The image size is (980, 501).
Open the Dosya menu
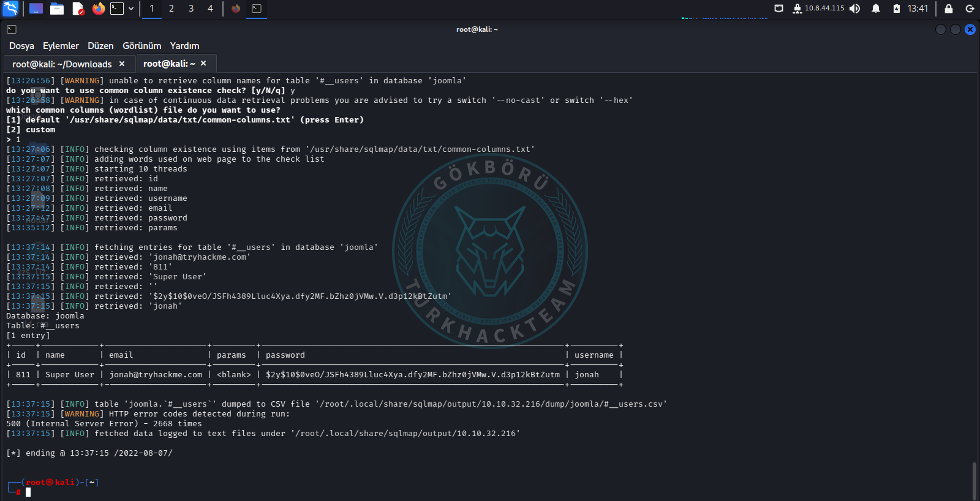(x=21, y=46)
